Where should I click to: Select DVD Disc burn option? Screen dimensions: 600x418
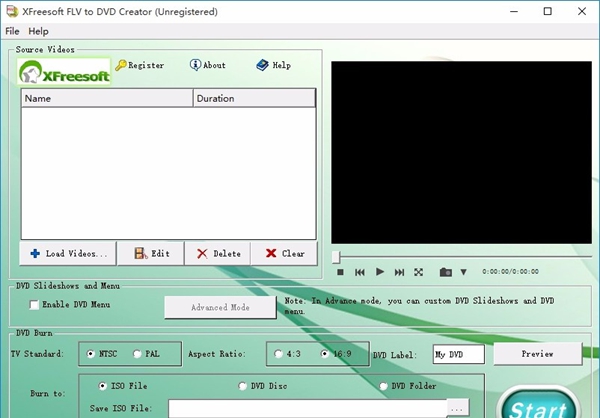pos(242,386)
